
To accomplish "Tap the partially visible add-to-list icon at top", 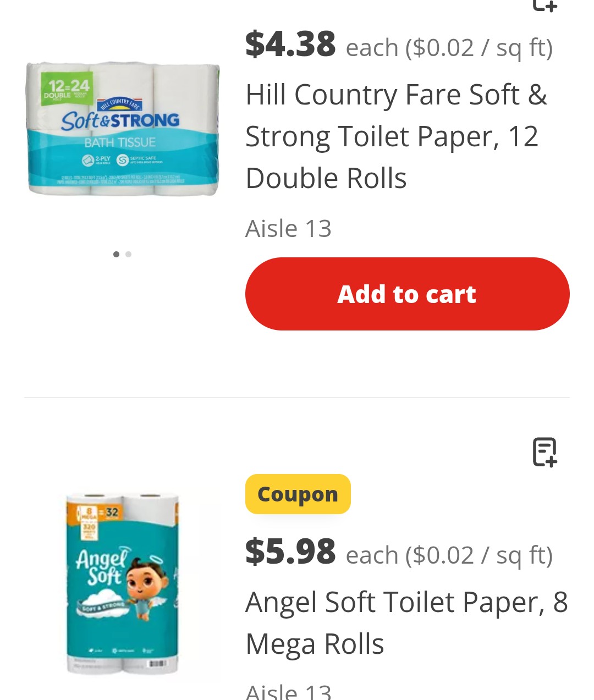I will [x=544, y=5].
